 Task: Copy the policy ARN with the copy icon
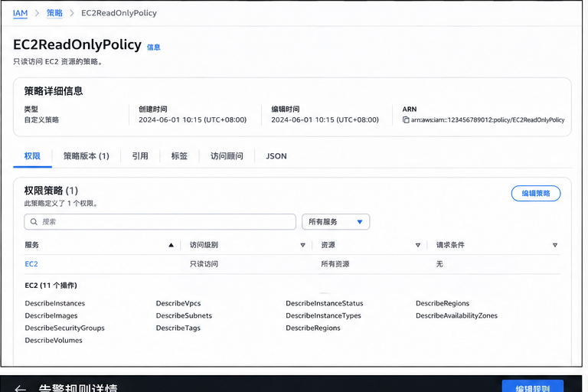406,120
